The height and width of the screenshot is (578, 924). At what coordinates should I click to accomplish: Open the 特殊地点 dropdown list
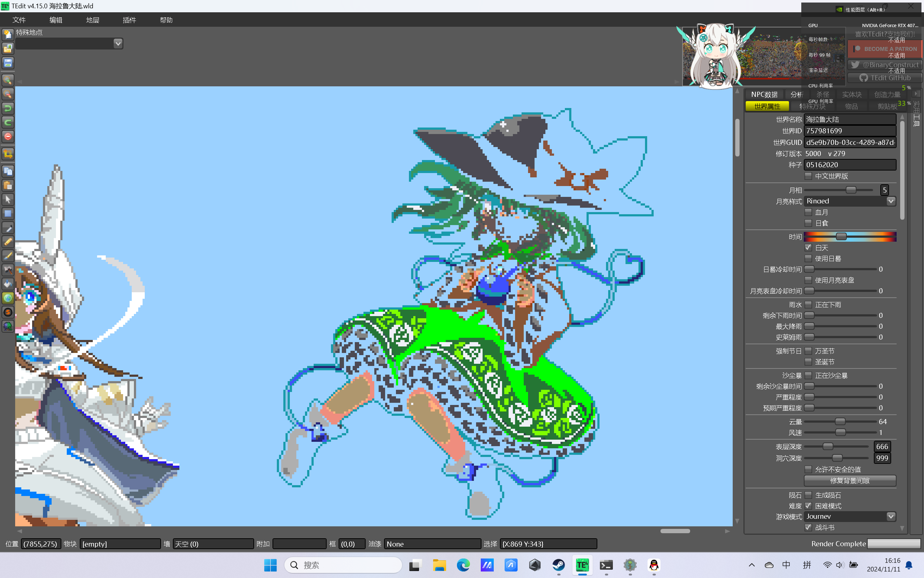click(x=118, y=44)
